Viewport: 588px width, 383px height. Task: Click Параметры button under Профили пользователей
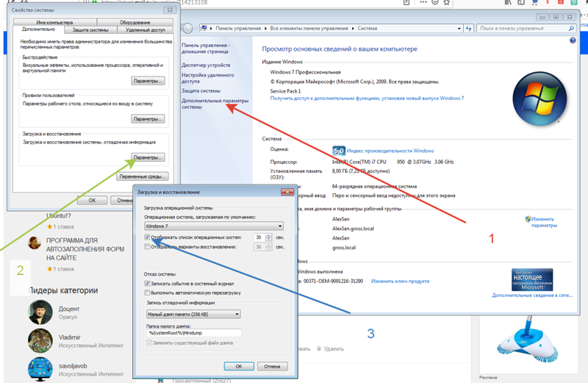[x=148, y=119]
